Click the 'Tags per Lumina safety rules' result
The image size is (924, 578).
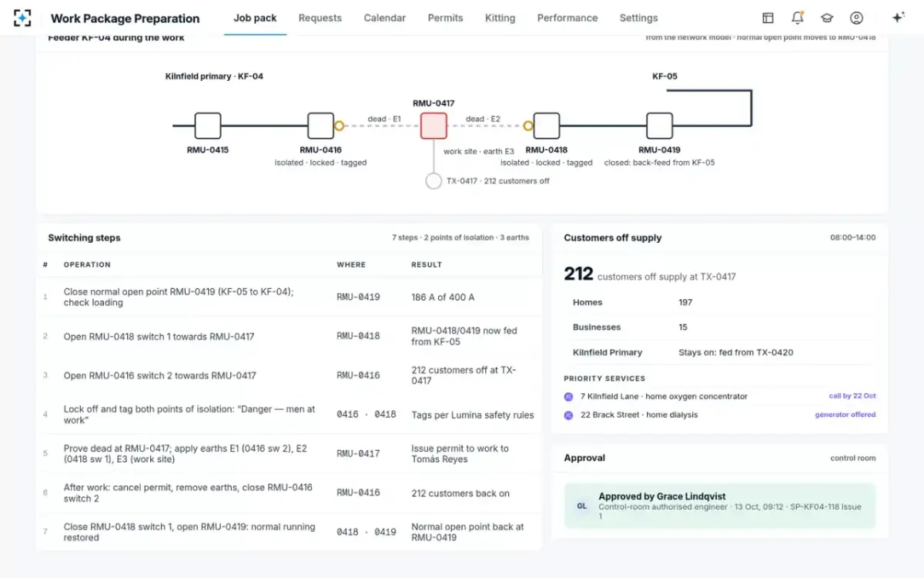click(x=473, y=415)
